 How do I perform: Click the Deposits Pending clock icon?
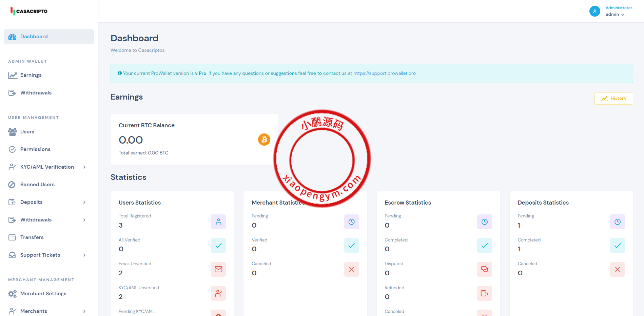(x=617, y=222)
